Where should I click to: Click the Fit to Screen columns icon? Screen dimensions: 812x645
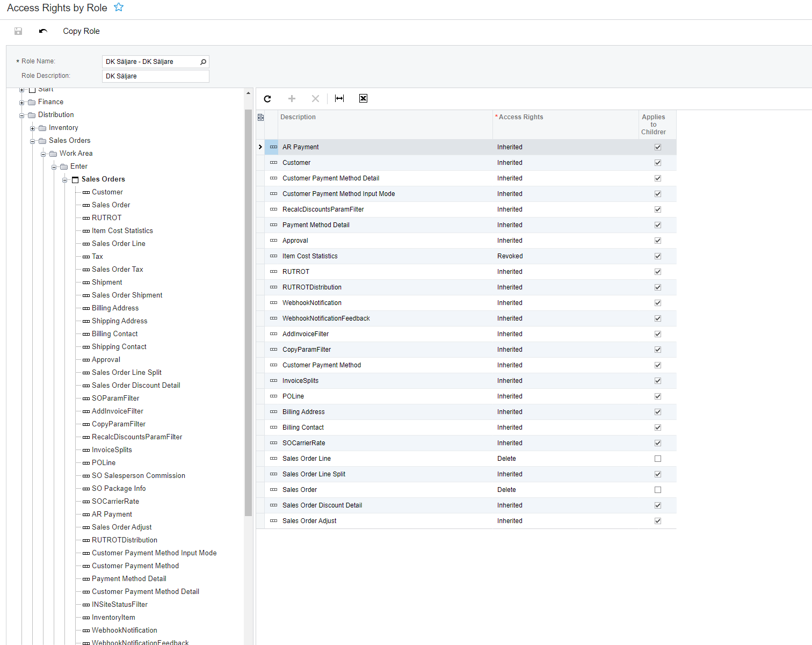point(339,98)
